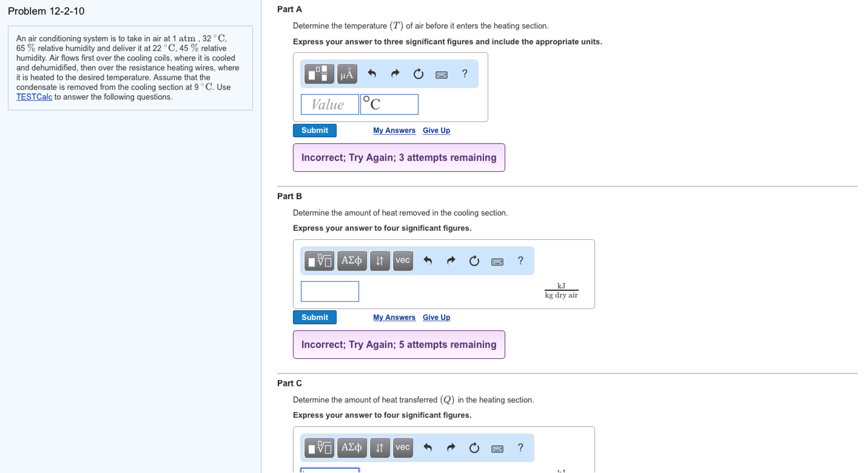
Task: Open My Answers link for Part A
Action: click(x=394, y=130)
